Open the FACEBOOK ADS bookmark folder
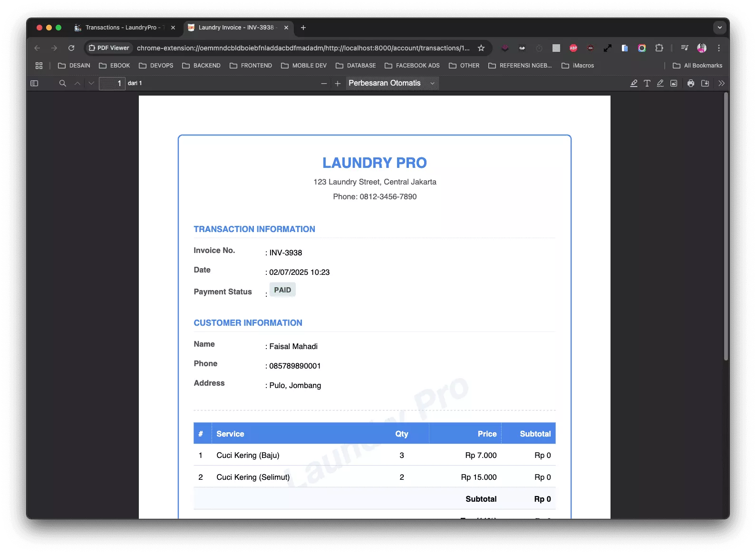 (412, 66)
